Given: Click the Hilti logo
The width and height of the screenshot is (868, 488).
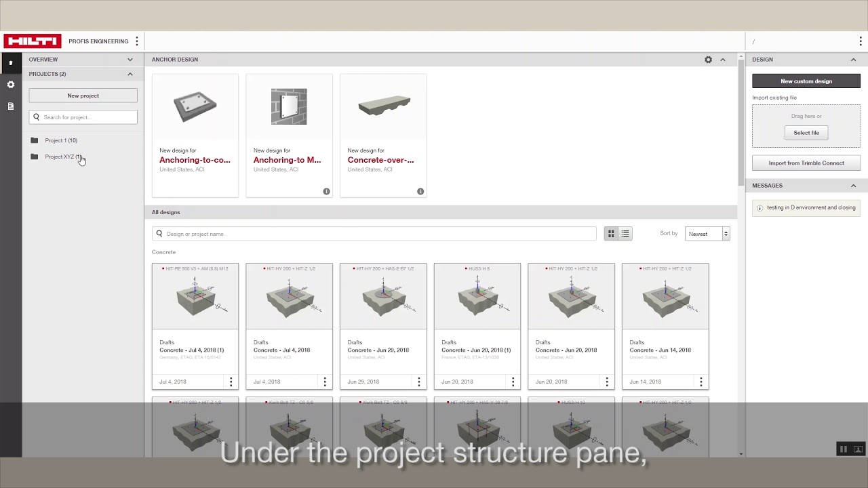Looking at the screenshot, I should [x=32, y=41].
